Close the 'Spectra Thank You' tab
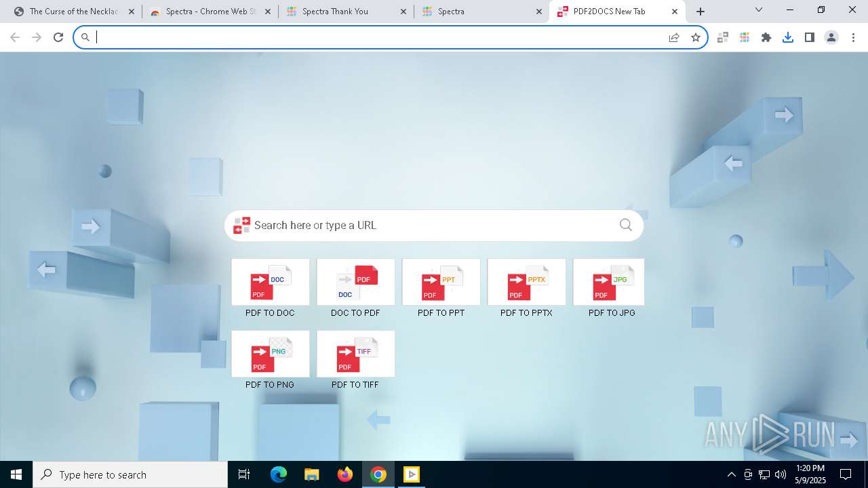Viewport: 868px width, 488px height. coord(403,12)
